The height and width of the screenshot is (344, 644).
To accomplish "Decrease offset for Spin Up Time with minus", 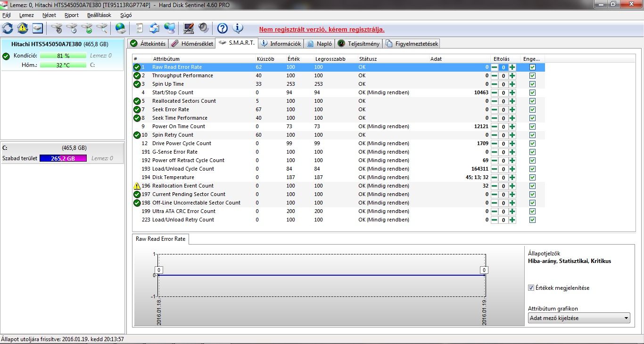I will point(494,84).
